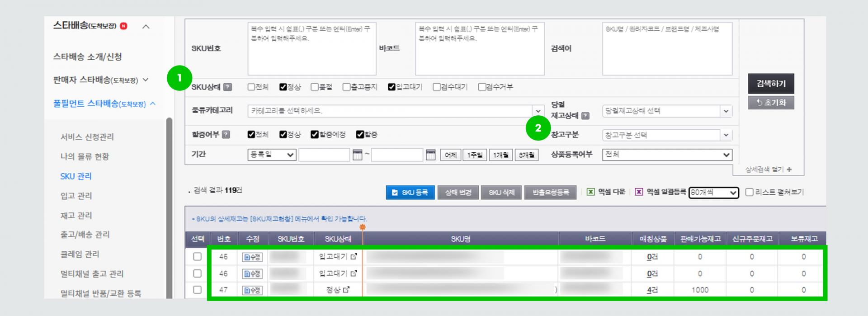Screen dimensions: 868x316
Task: Click the 상태 변경 button
Action: coord(458,193)
